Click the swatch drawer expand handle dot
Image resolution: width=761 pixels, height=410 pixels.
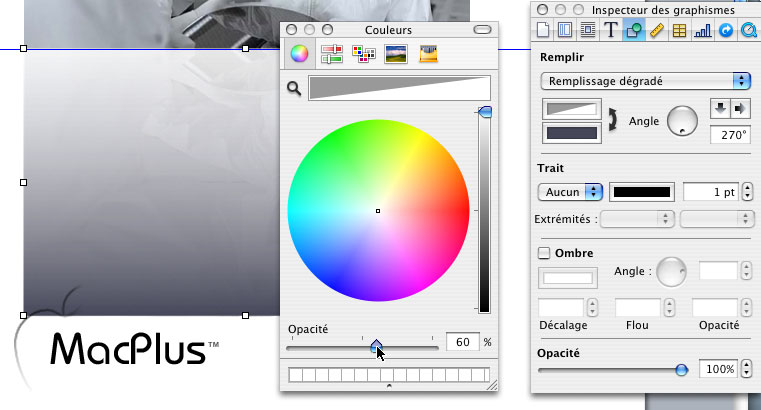(x=389, y=386)
